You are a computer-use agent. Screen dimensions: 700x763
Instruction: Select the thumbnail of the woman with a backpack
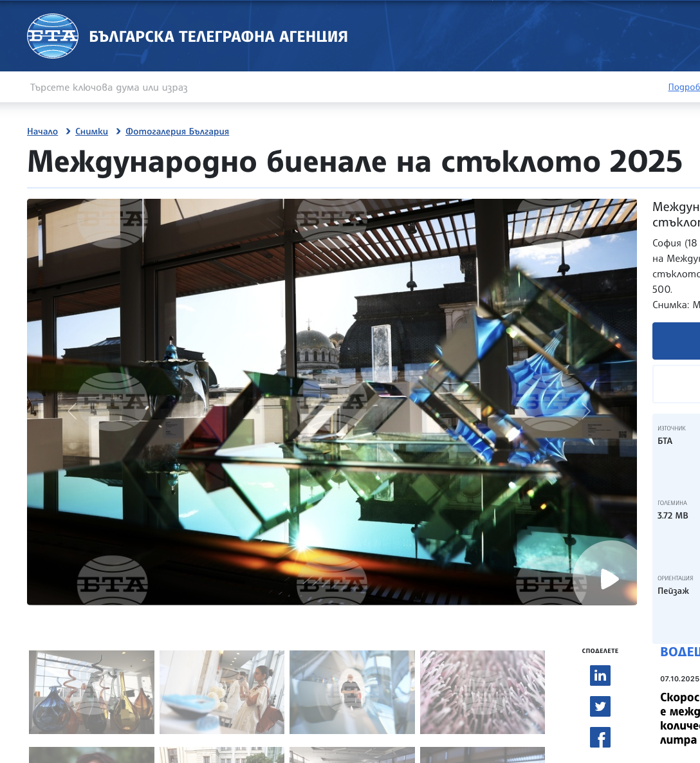pyautogui.click(x=222, y=692)
